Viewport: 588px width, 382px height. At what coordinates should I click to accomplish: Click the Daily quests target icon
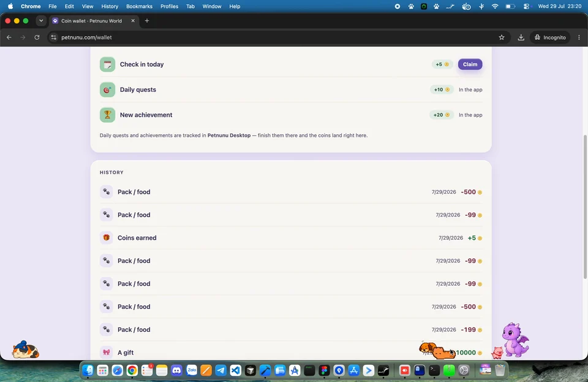click(x=107, y=90)
